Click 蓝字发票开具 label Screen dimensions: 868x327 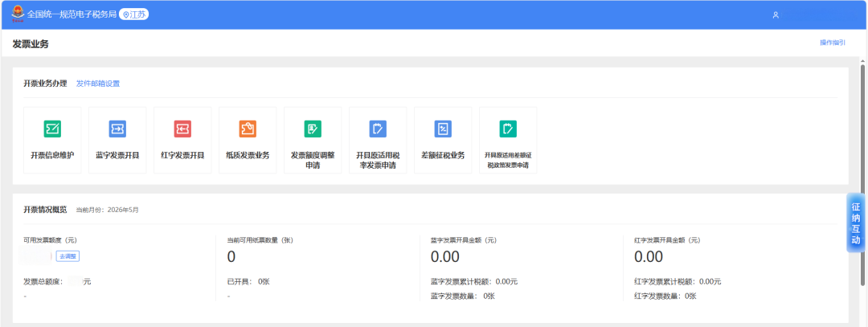click(x=117, y=156)
